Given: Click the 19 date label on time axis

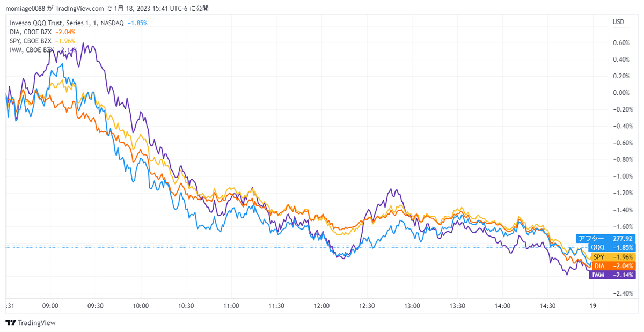Looking at the screenshot, I should (x=593, y=306).
